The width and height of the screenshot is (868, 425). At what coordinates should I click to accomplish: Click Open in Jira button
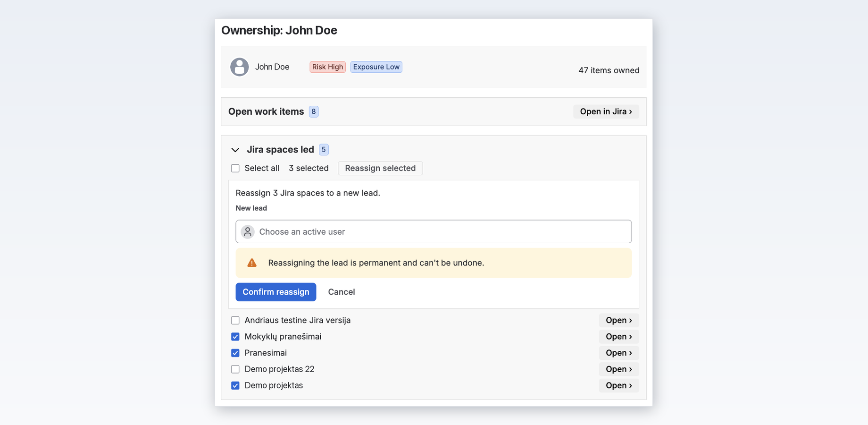606,111
